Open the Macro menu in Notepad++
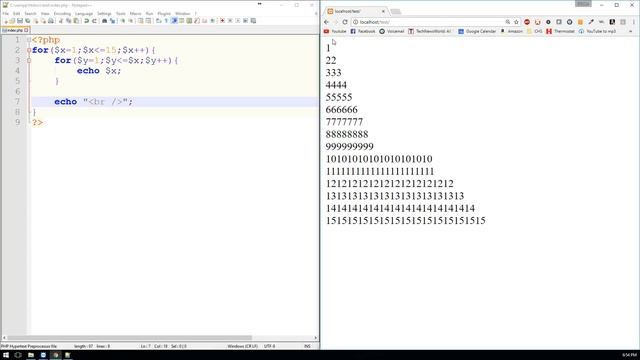Image resolution: width=640 pixels, height=360 pixels. coord(135,13)
